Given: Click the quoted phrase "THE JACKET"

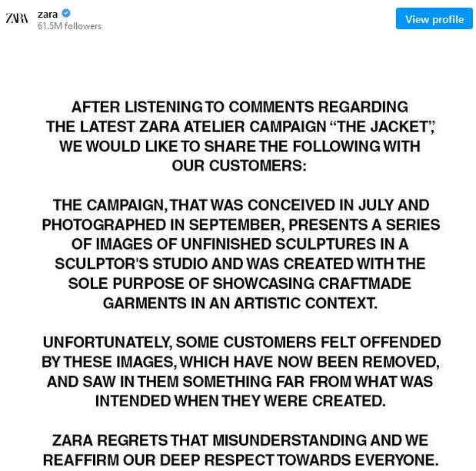Looking at the screenshot, I should tap(382, 127).
